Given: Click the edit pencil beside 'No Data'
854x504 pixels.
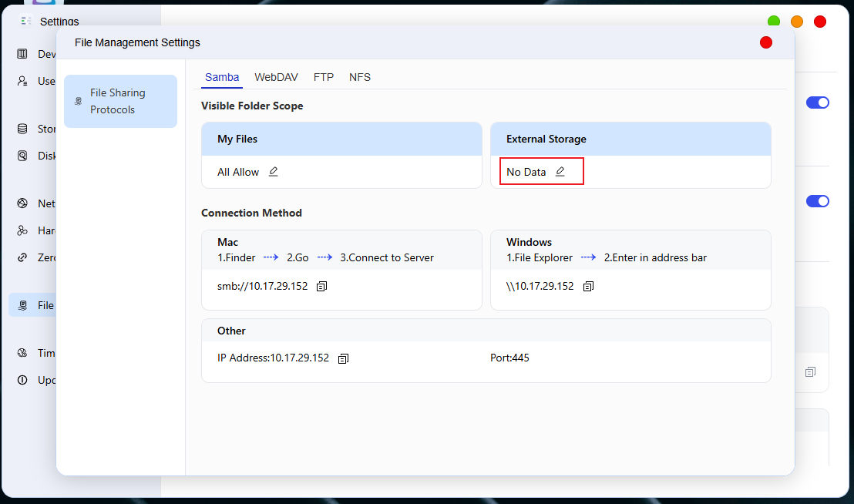Looking at the screenshot, I should [560, 172].
